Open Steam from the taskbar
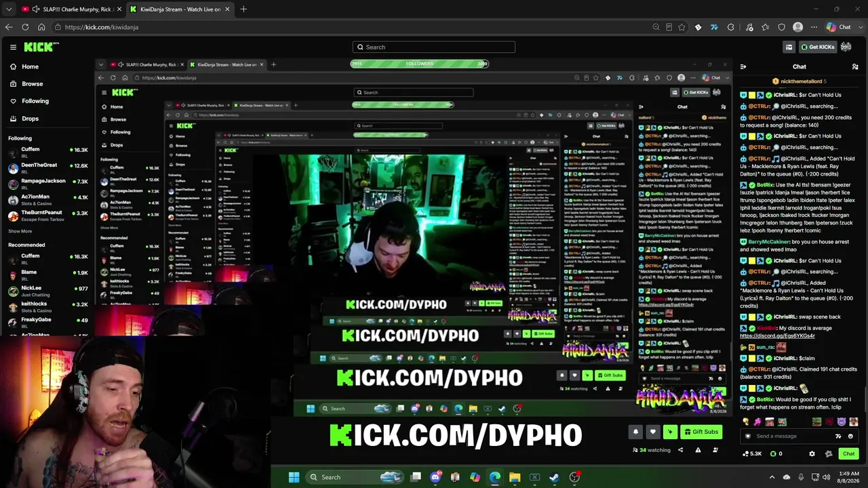This screenshot has height=488, width=868. [554, 477]
